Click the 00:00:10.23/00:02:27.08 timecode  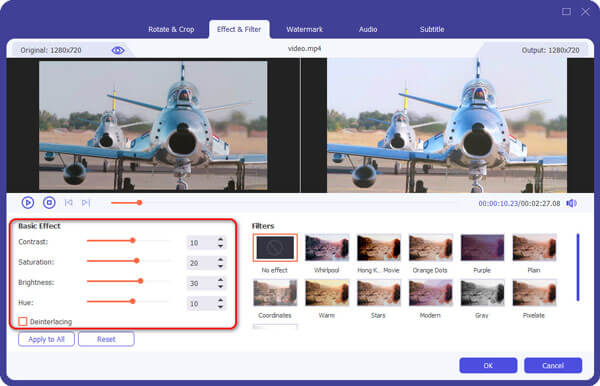[x=519, y=204]
